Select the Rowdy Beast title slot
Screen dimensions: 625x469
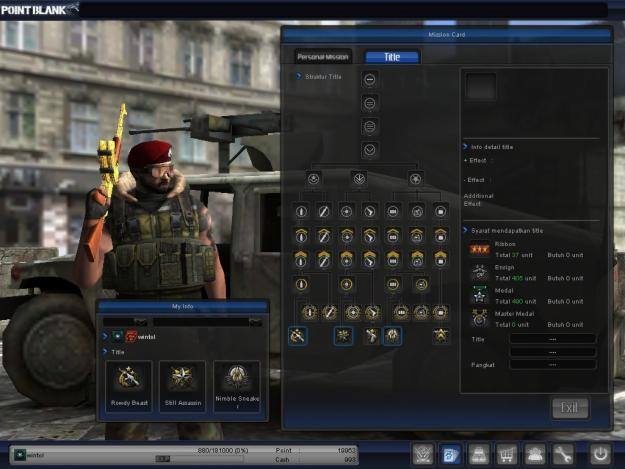tap(129, 386)
